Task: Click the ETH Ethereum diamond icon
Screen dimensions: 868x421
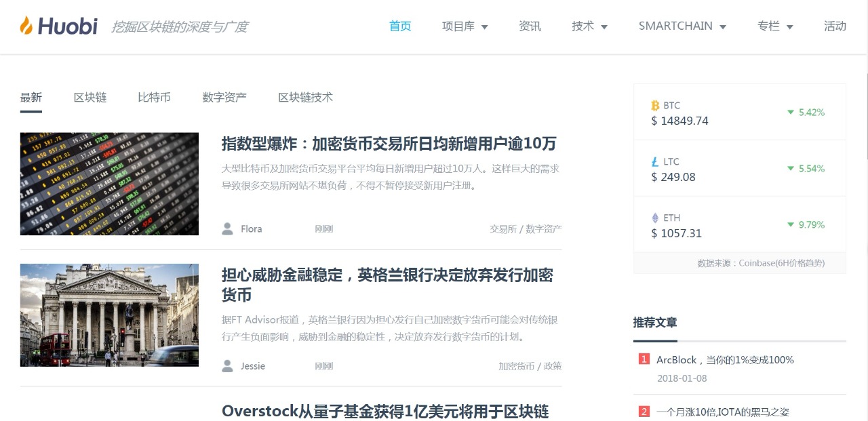Action: click(x=655, y=218)
